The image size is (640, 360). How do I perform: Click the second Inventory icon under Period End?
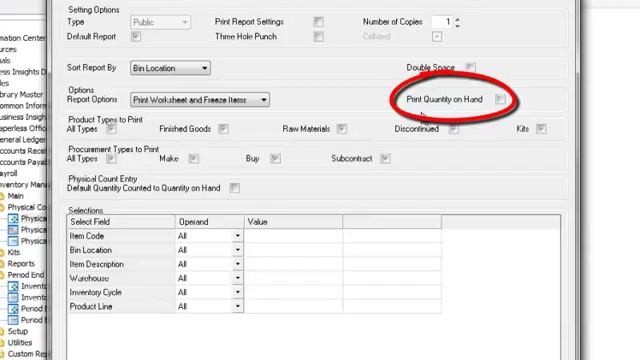(13, 298)
